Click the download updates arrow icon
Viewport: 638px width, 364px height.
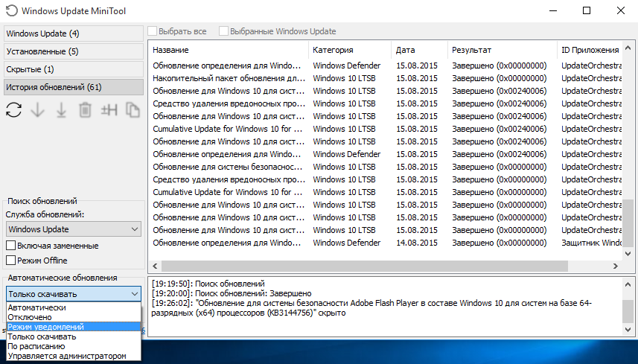point(37,111)
